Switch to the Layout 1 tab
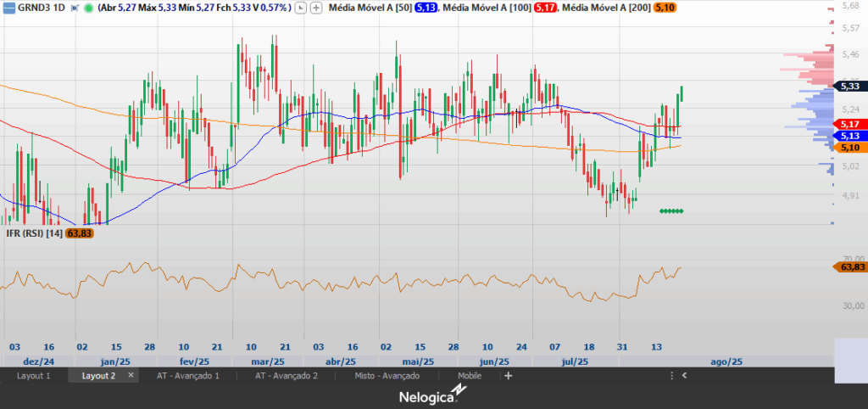The image size is (868, 409). click(x=34, y=376)
